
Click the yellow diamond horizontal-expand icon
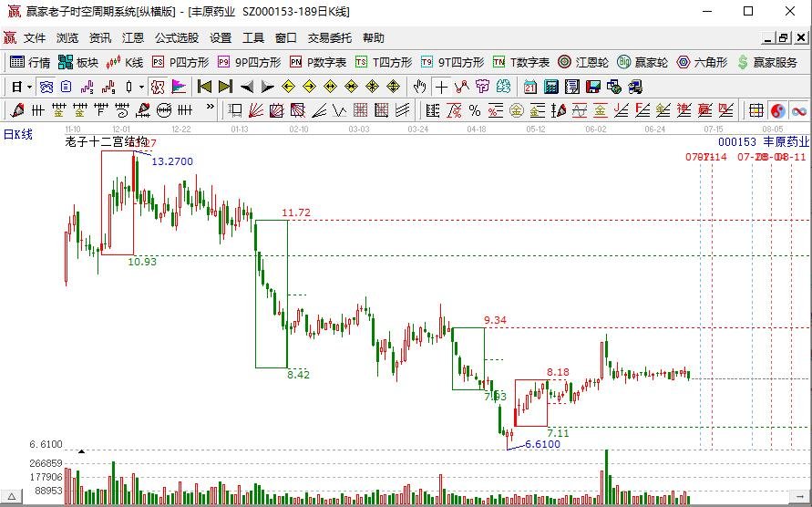pyautogui.click(x=330, y=87)
